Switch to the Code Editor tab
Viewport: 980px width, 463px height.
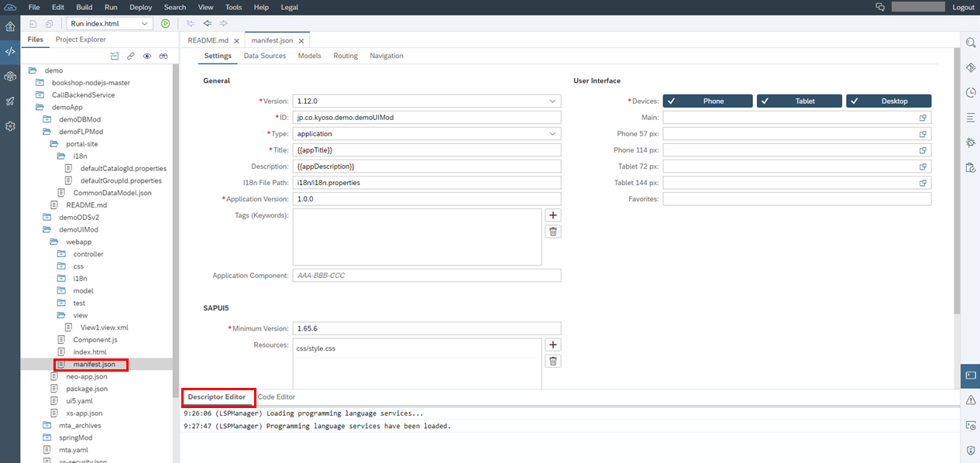coord(276,397)
